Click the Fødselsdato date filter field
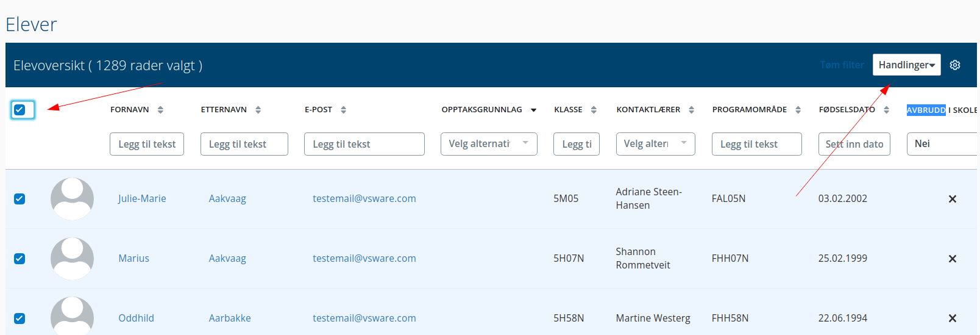The width and height of the screenshot is (980, 335). pos(854,144)
